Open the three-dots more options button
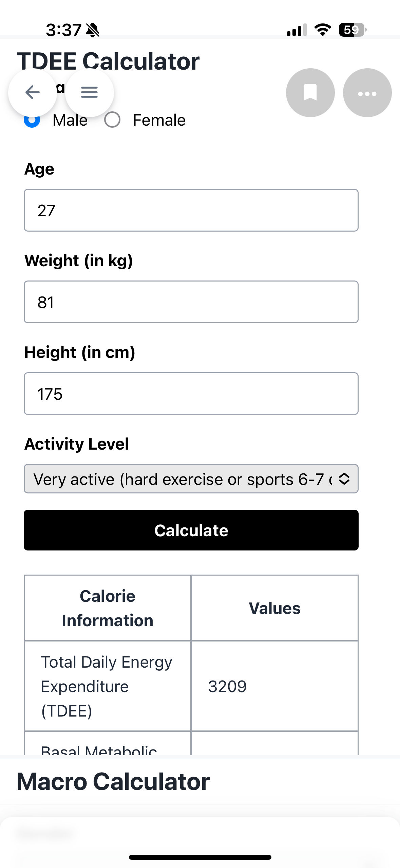Viewport: 400px width, 868px height. coord(367,93)
